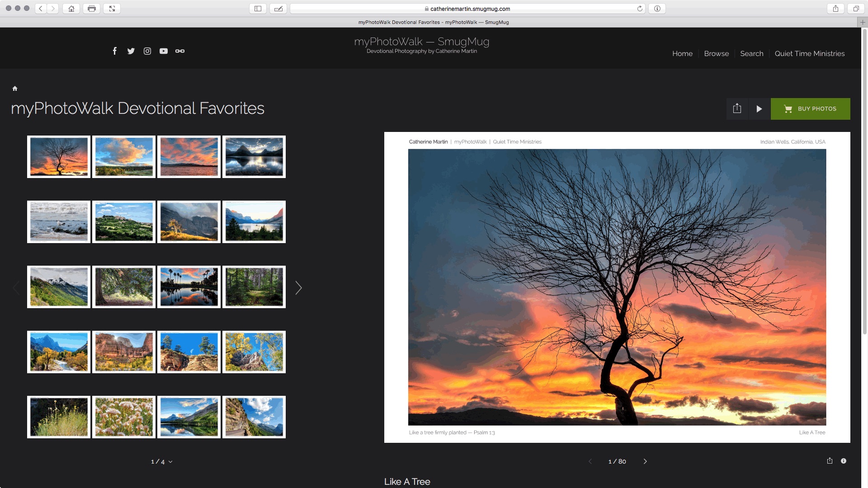Select the large tree canopy thumbnail
The image size is (868, 488).
pyautogui.click(x=124, y=287)
